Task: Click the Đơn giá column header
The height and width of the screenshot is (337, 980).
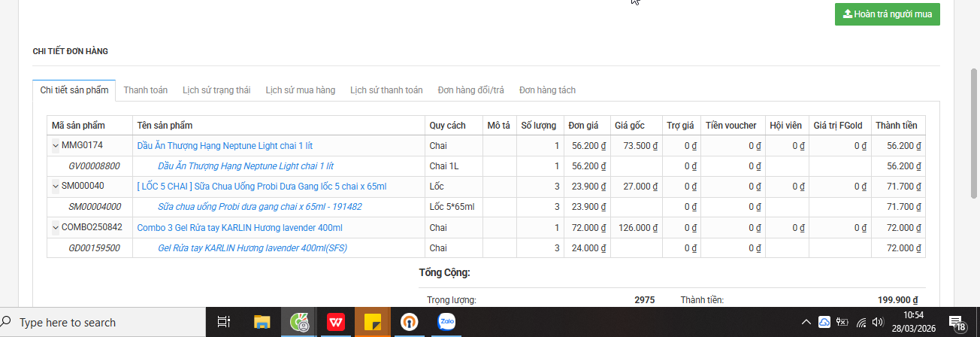Action: coord(587,125)
